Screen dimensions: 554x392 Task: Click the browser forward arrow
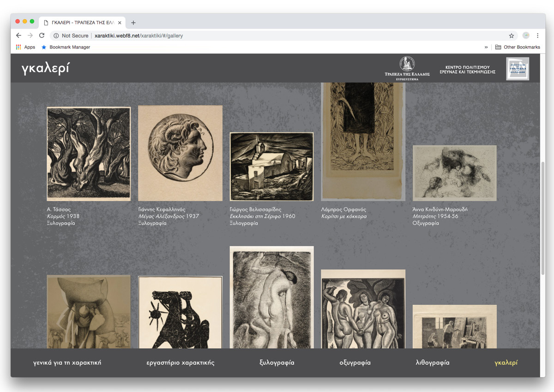[30, 36]
